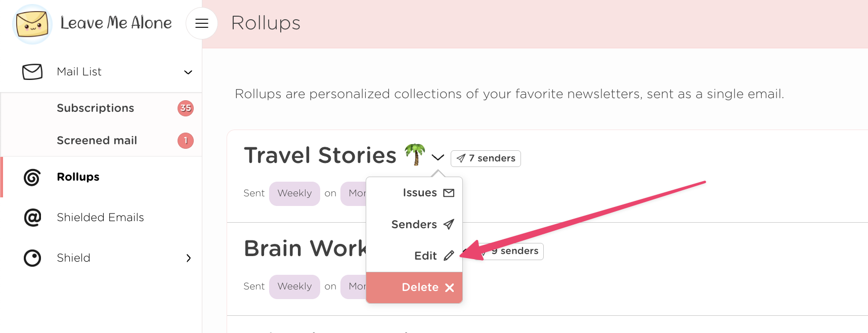Click the Subscriptions 35 count badge

coord(186,108)
